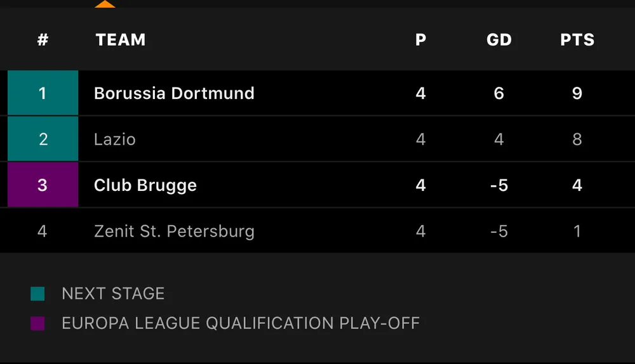Click the teal rank 2 badge

43,139
